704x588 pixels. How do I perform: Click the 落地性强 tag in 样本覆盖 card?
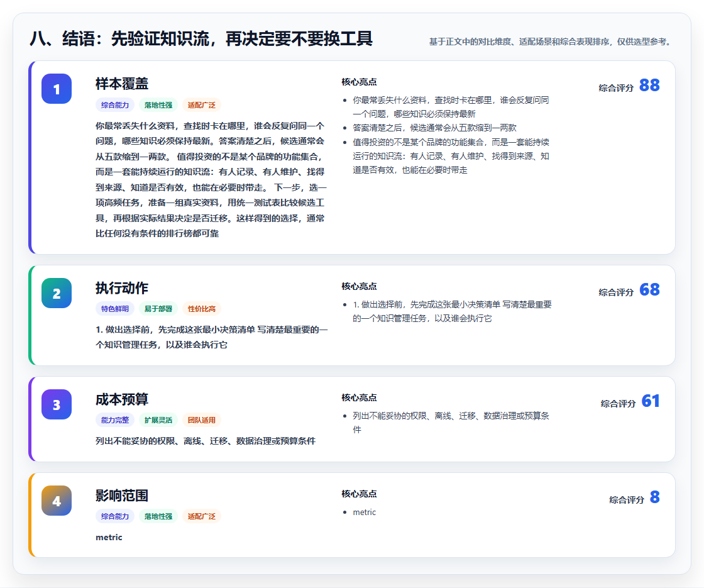(158, 105)
